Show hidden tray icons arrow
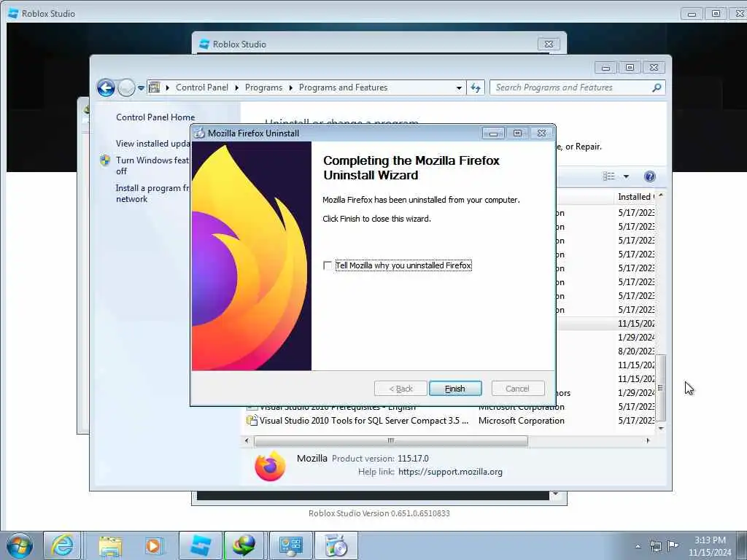The height and width of the screenshot is (560, 747). (638, 546)
